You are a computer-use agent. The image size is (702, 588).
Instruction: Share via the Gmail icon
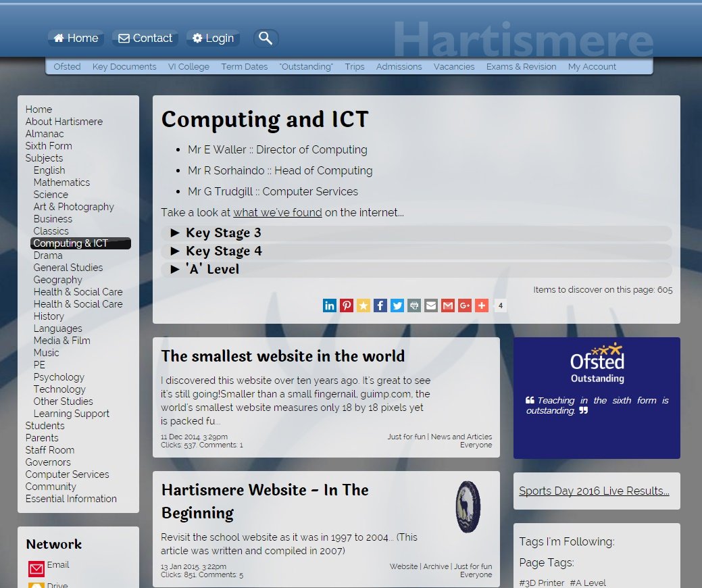tap(448, 305)
